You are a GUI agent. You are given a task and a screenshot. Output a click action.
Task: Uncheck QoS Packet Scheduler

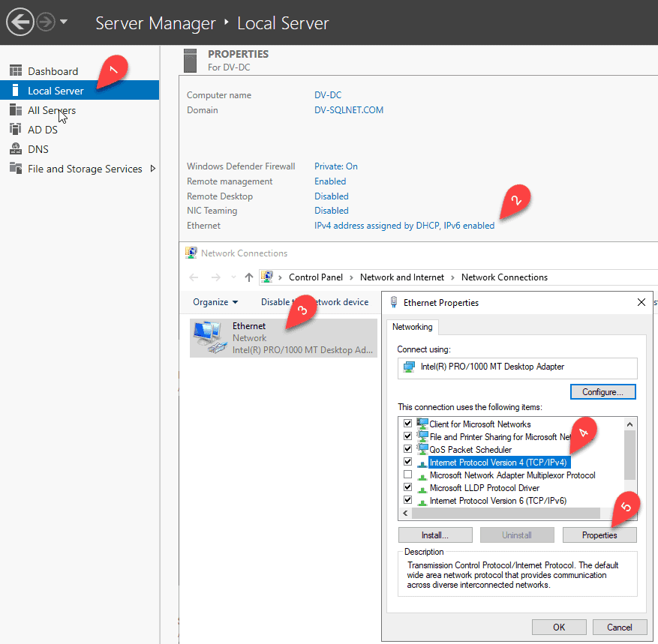407,449
